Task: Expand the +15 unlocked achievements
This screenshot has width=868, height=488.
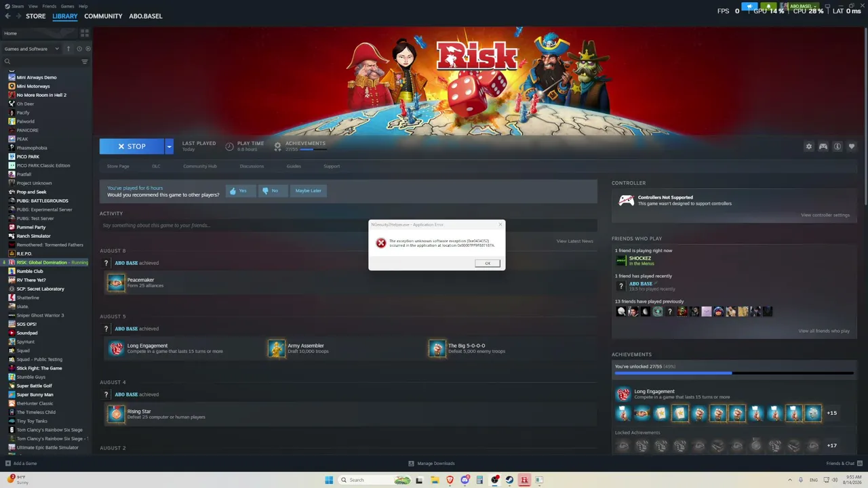Action: tap(831, 413)
